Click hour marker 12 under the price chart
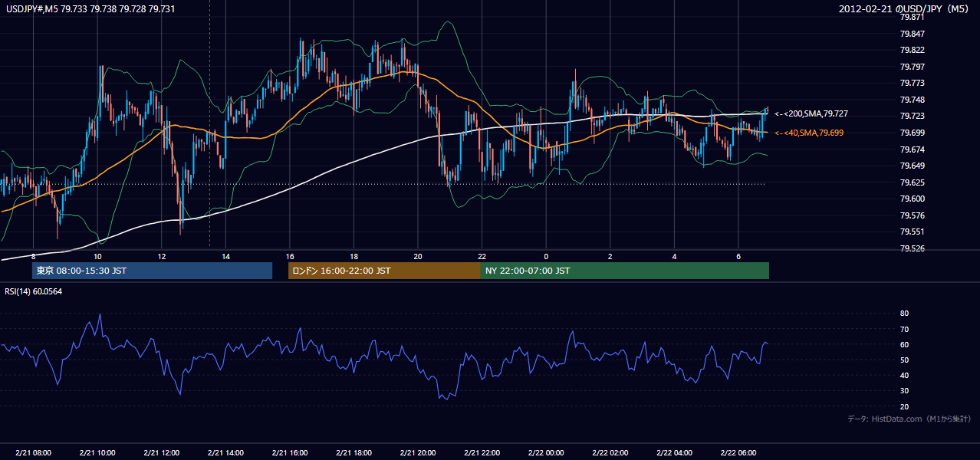Screen dimensions: 980x460 point(161,256)
